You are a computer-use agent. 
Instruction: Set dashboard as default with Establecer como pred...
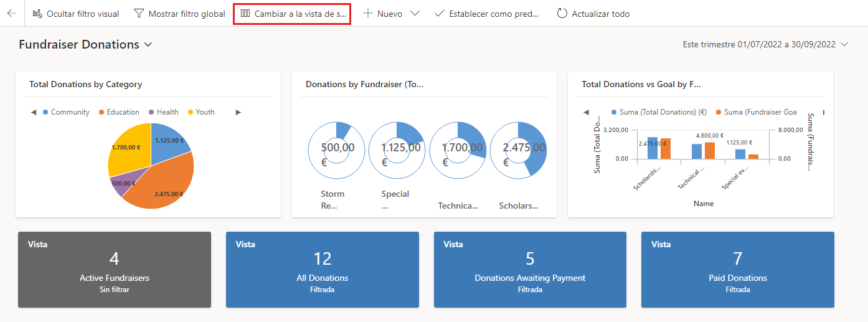tap(487, 13)
